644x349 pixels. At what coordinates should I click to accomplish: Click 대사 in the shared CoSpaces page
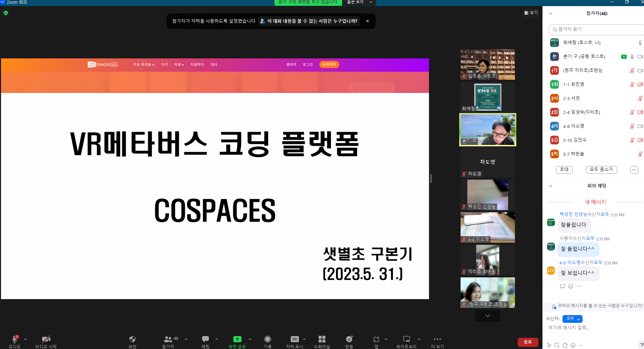point(214,65)
